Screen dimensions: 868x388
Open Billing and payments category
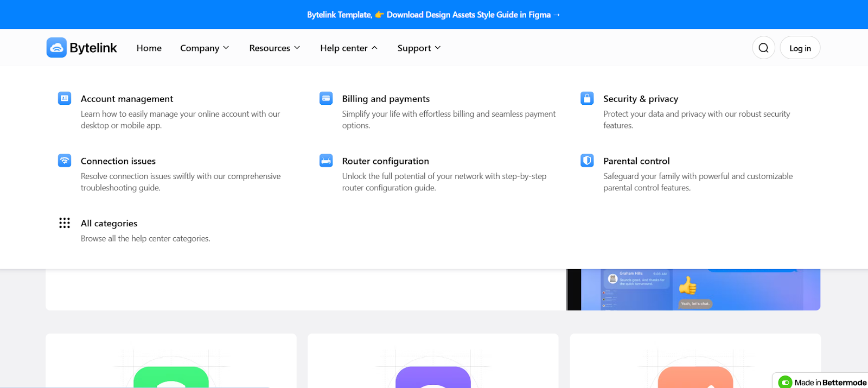[x=386, y=99]
